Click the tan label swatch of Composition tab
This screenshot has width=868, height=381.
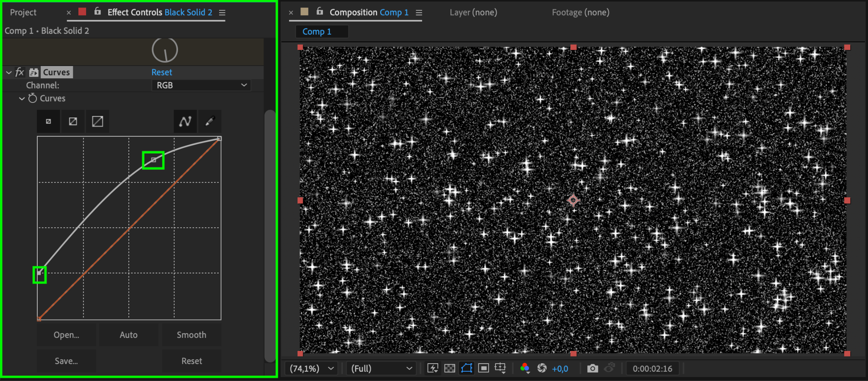[x=304, y=11]
